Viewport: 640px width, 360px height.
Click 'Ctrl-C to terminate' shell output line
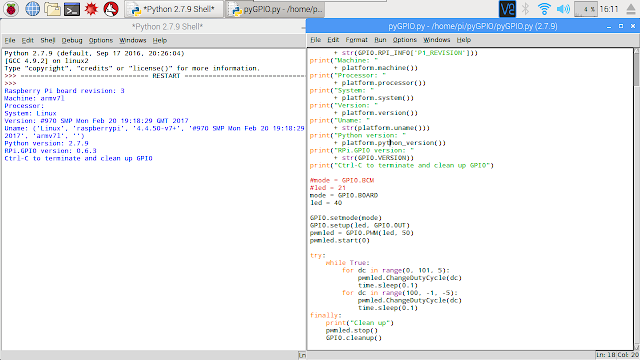pyautogui.click(x=78, y=158)
